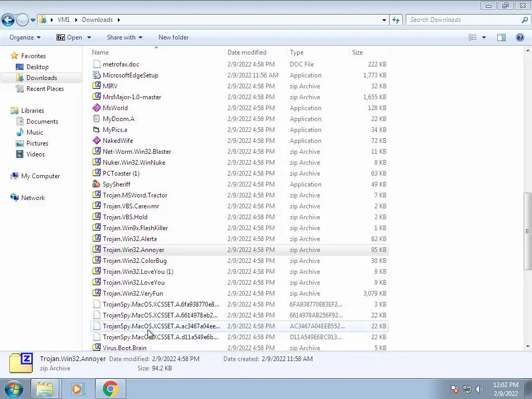Open the Organize menu
The height and width of the screenshot is (399, 532).
click(25, 37)
